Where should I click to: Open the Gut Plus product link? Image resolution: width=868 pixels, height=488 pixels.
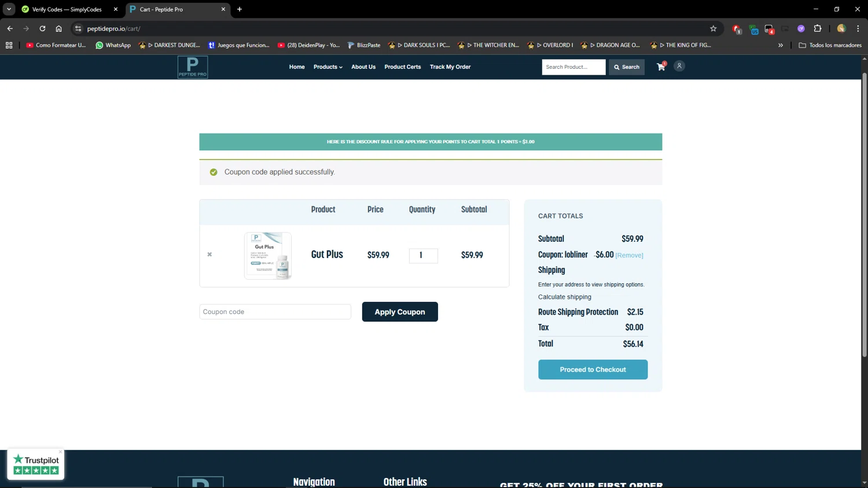point(327,254)
